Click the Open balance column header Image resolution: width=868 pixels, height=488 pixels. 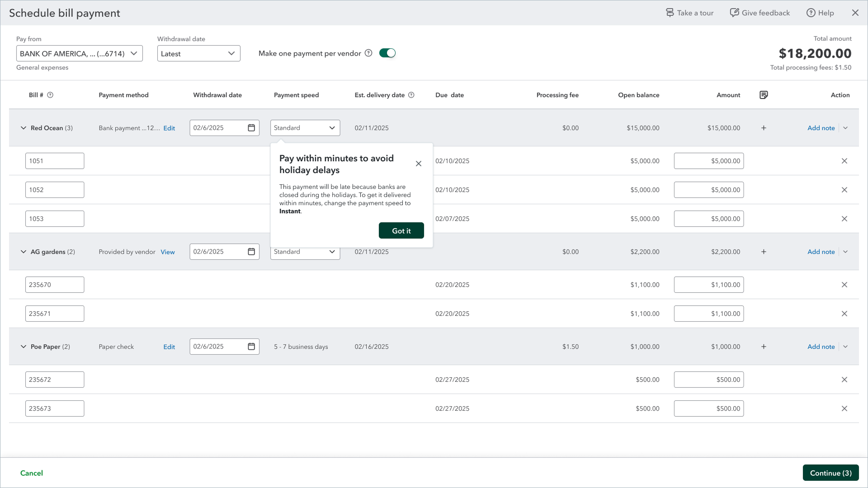638,95
